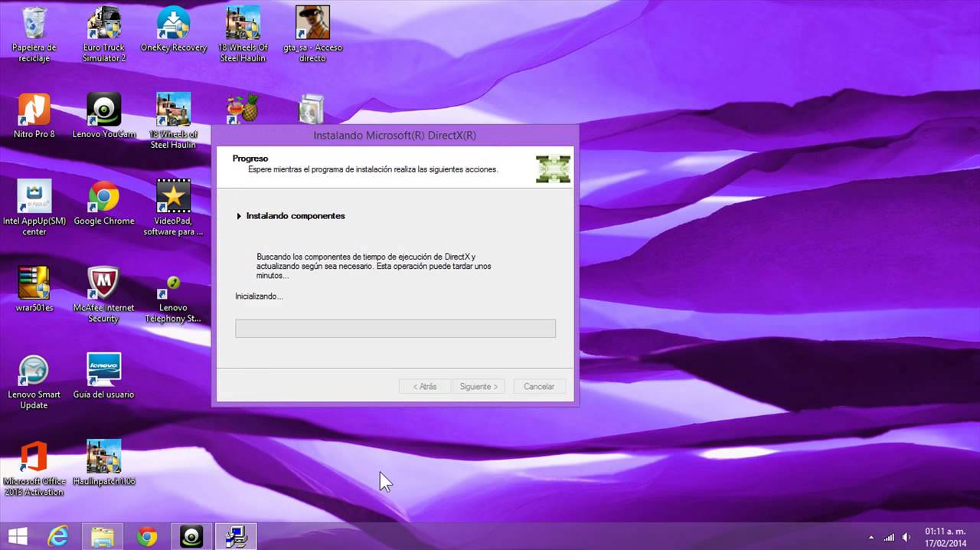
Task: Open File Explorer from the taskbar
Action: tap(103, 536)
